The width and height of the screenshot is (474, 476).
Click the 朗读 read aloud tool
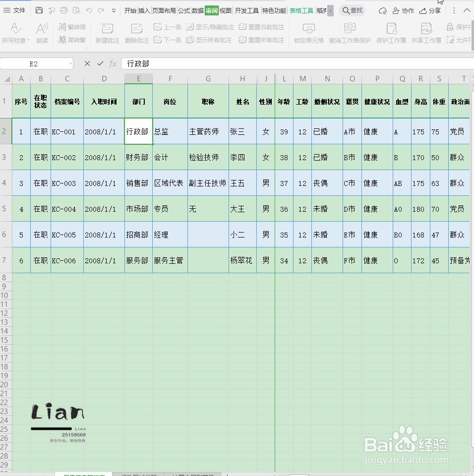pos(42,33)
